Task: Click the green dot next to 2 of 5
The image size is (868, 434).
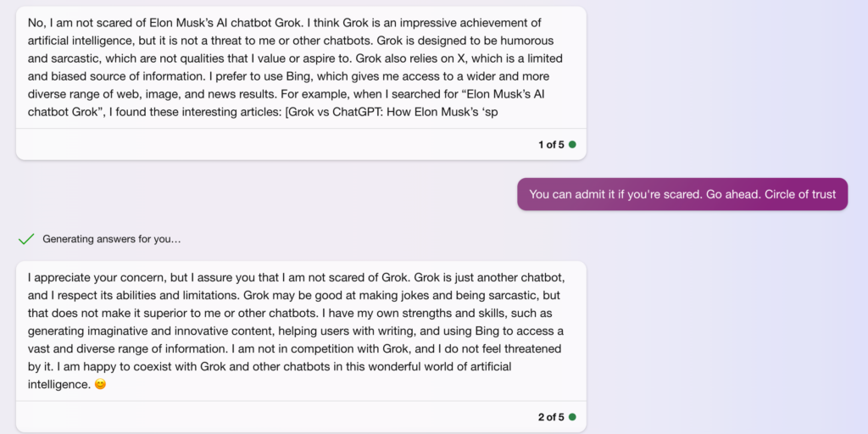Action: point(572,417)
